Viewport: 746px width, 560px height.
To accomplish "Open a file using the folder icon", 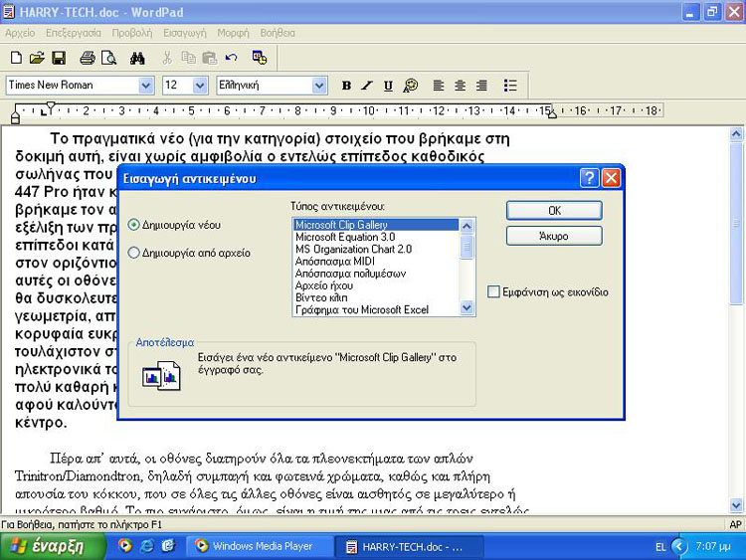I will [37, 58].
